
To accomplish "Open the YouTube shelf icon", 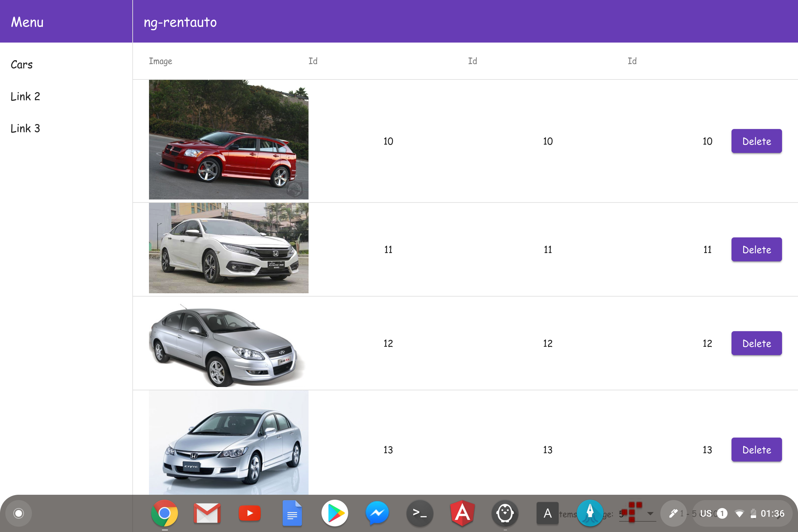I will (x=250, y=513).
